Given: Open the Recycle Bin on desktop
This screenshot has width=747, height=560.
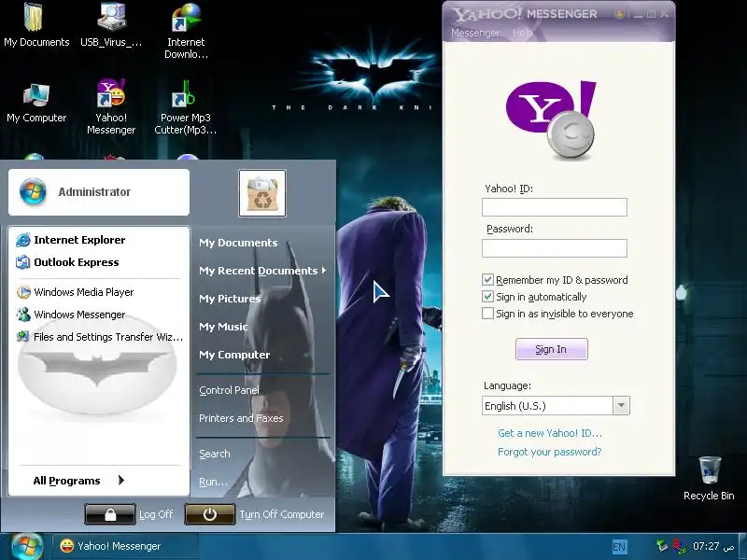Looking at the screenshot, I should point(709,478).
